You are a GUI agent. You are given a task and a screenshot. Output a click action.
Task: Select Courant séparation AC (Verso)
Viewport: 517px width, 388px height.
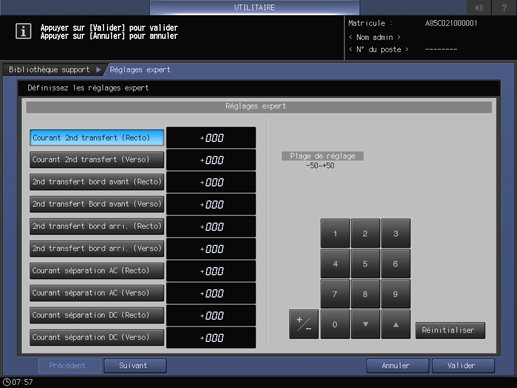click(97, 293)
